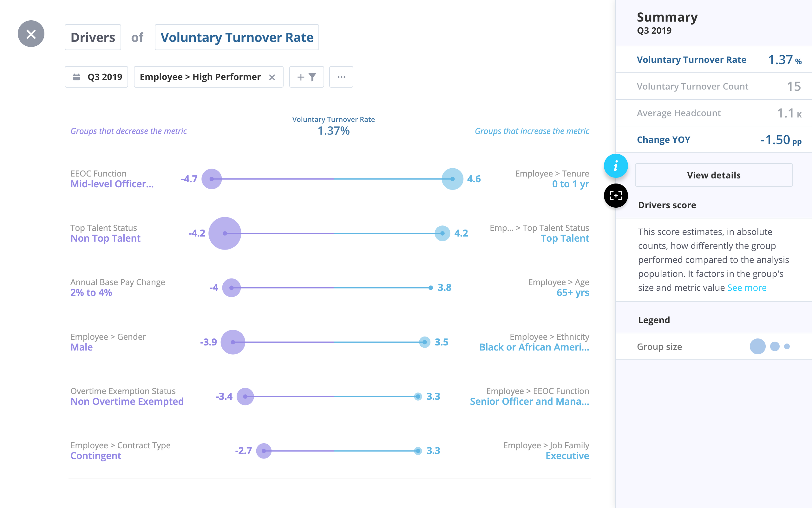Image resolution: width=812 pixels, height=508 pixels.
Task: Select the Contingent contract type bubble
Action: click(x=264, y=451)
